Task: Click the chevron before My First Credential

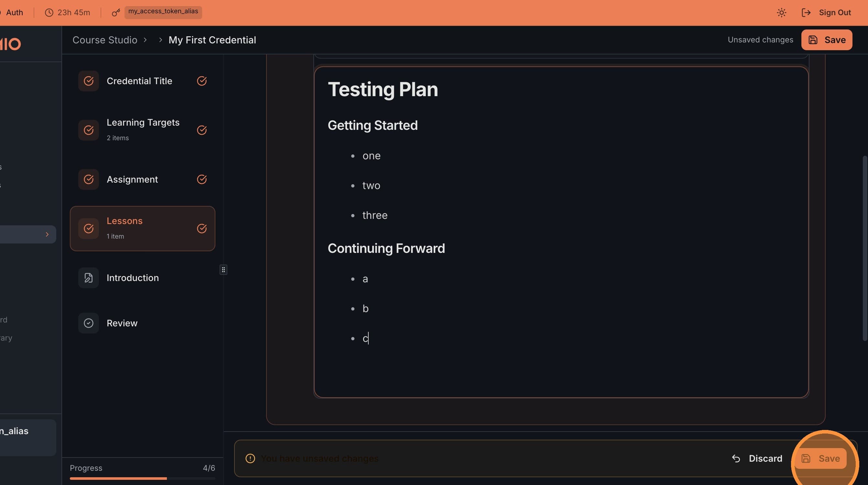Action: [x=160, y=40]
